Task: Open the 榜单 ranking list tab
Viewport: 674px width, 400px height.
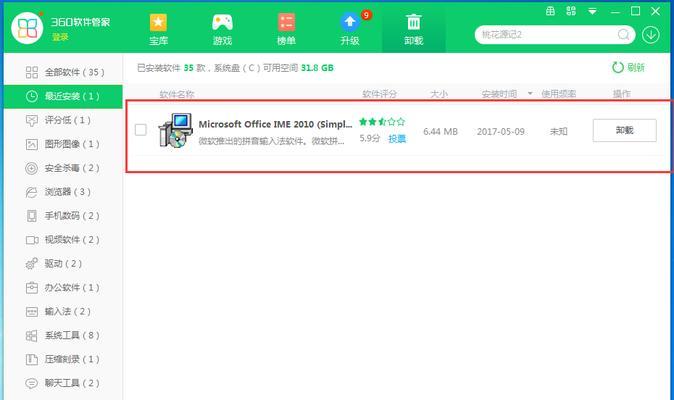Action: click(x=286, y=29)
